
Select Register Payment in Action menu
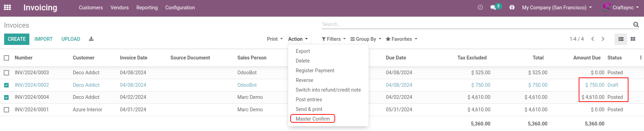(315, 71)
